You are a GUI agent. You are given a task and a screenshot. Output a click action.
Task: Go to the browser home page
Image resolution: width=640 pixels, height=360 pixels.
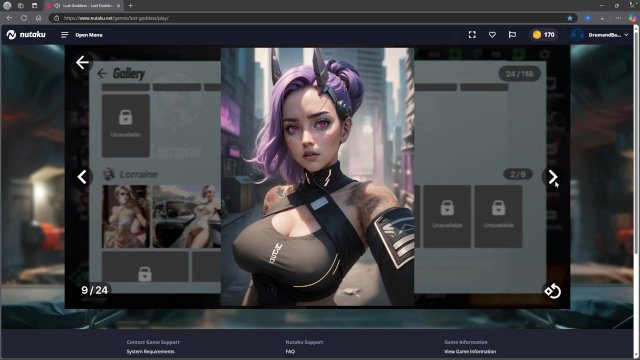point(38,18)
